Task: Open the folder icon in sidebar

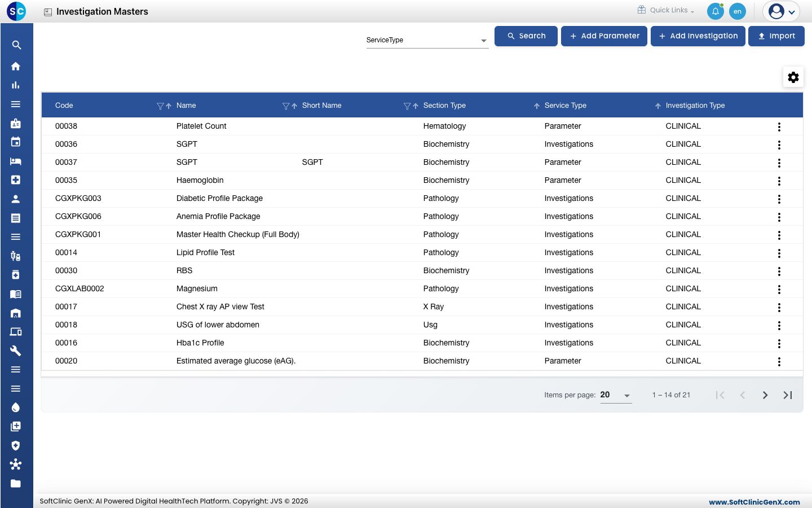Action: [16, 483]
